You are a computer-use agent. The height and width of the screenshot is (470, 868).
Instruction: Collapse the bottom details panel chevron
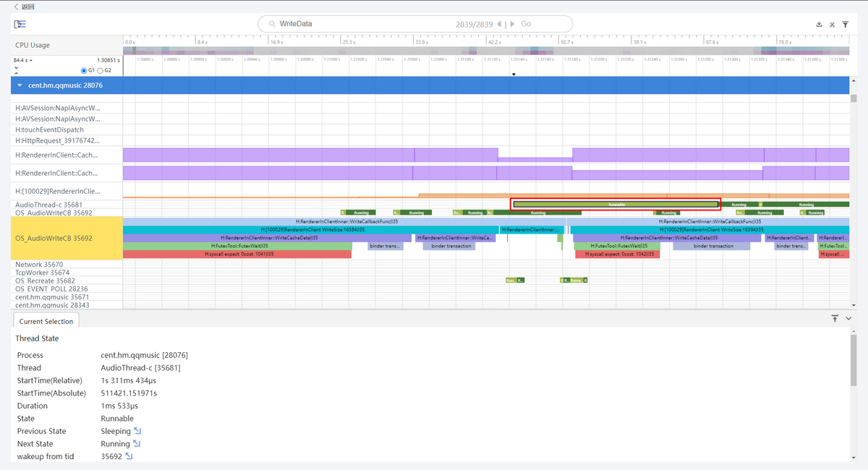coord(848,318)
